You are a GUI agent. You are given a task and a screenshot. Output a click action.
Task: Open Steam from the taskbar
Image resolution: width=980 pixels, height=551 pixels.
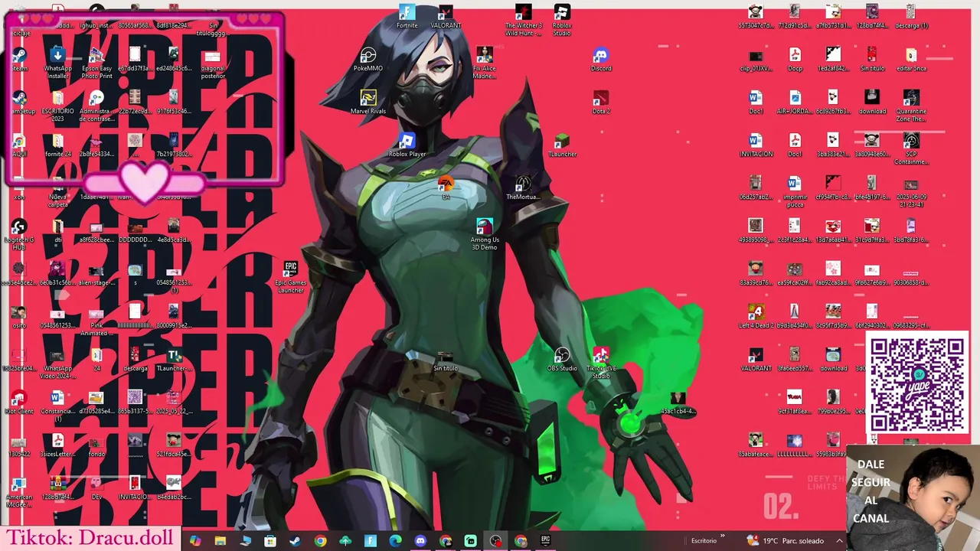(x=295, y=541)
